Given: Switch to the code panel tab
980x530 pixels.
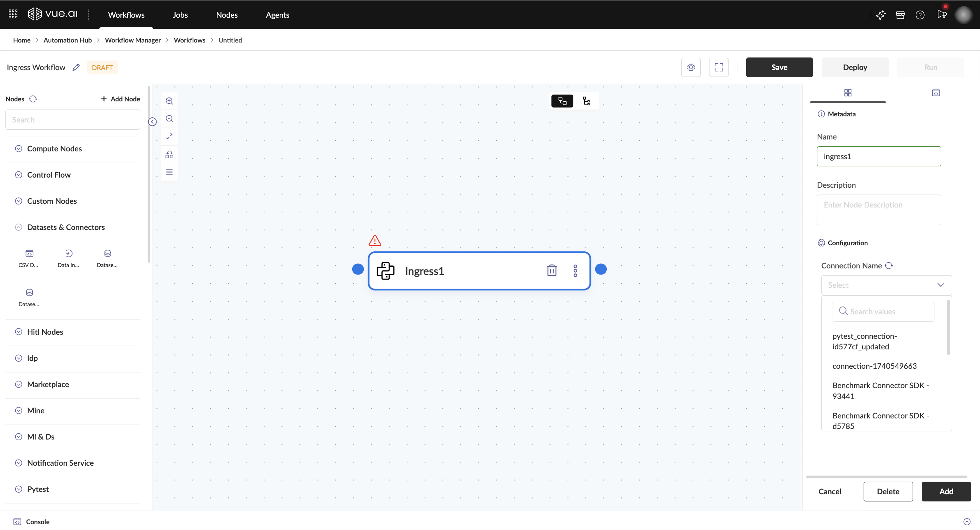Looking at the screenshot, I should point(936,93).
